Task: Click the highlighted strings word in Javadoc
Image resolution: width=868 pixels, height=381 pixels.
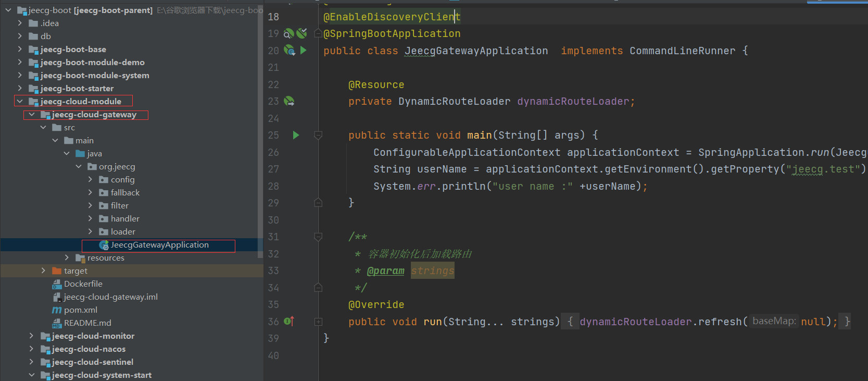Action: click(433, 271)
